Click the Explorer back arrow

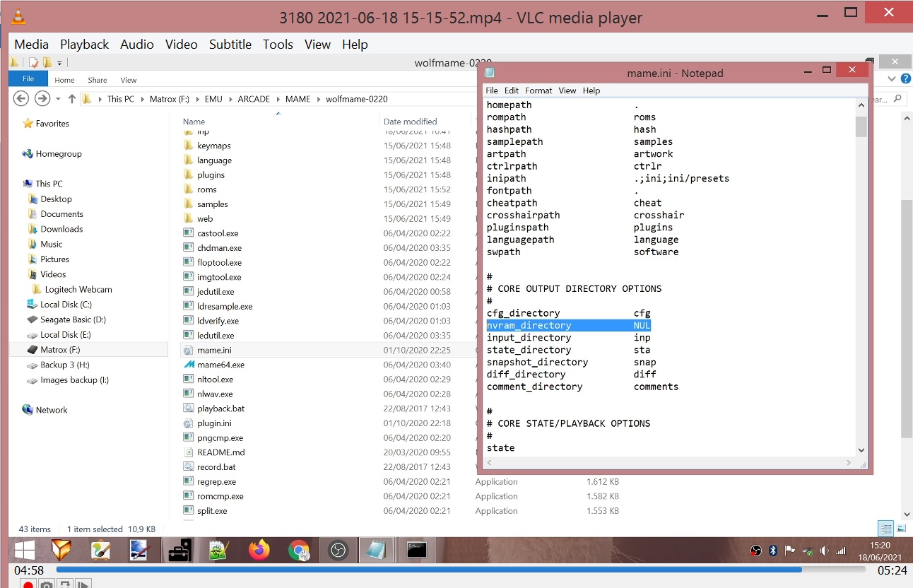point(21,99)
